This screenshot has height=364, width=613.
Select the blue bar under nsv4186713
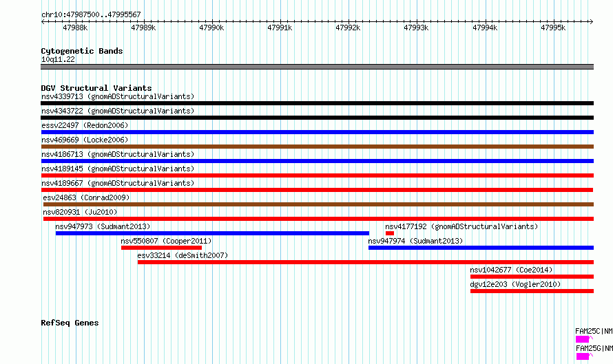(317, 161)
